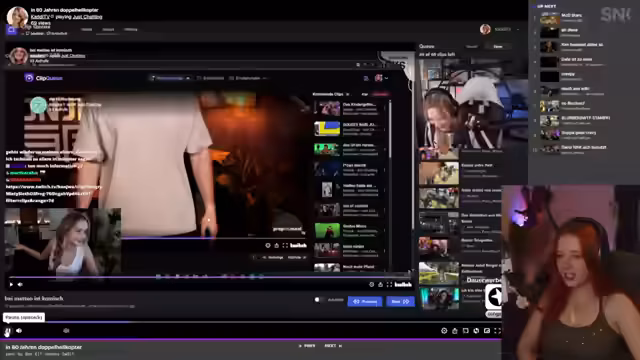Mute the outer player volume speaker icon

point(19,331)
